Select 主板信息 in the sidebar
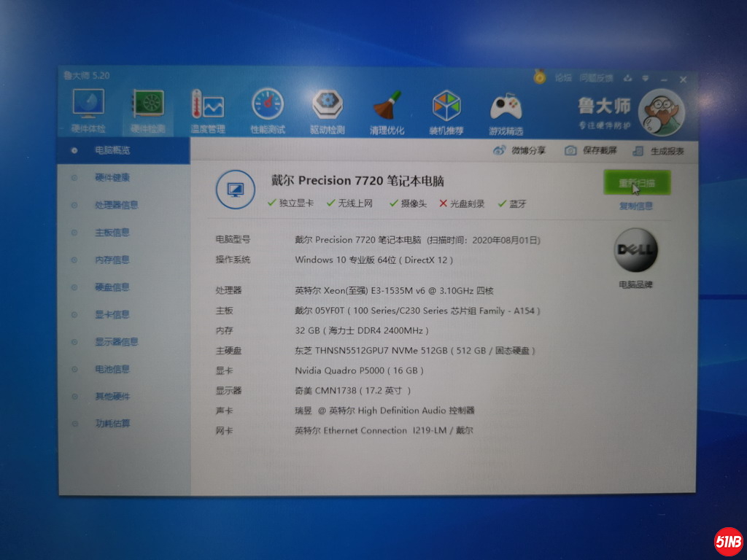The height and width of the screenshot is (560, 747). 124,233
